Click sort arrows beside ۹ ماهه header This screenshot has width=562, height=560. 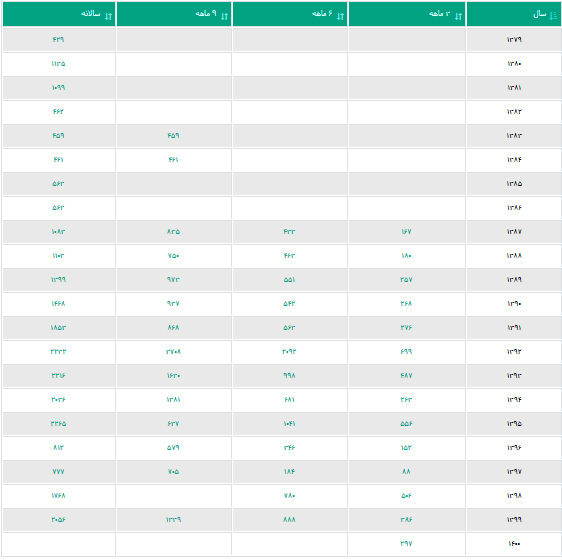click(x=224, y=16)
